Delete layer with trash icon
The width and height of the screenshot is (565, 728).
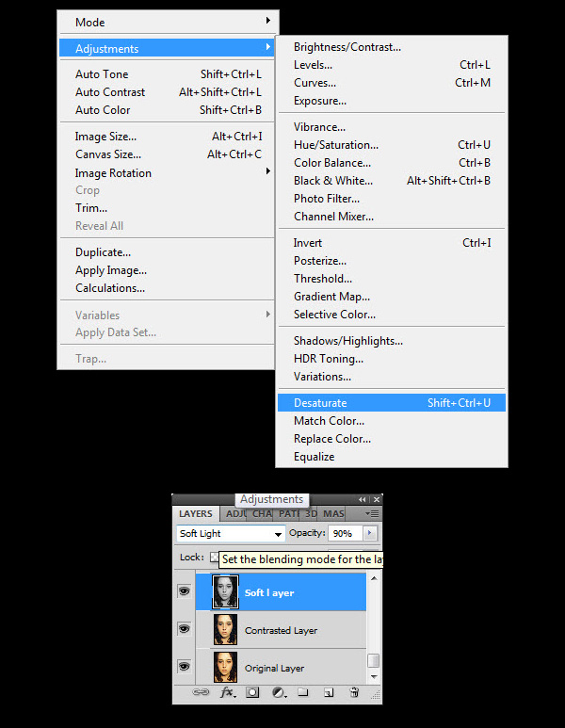click(354, 692)
